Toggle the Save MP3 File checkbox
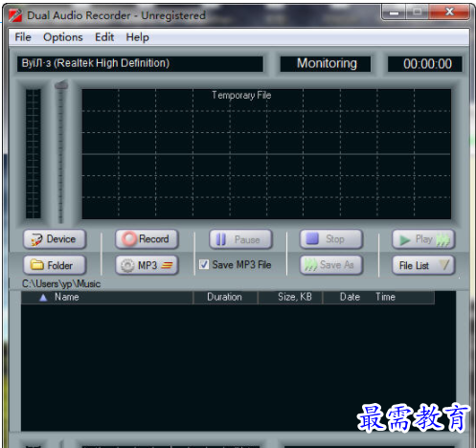Image resolution: width=476 pixels, height=448 pixels. 204,264
